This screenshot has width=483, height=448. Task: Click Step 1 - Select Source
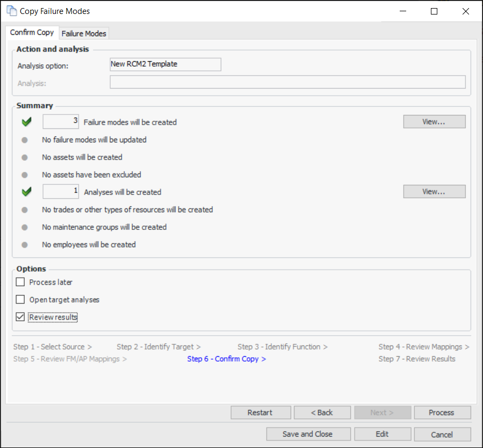pos(53,346)
